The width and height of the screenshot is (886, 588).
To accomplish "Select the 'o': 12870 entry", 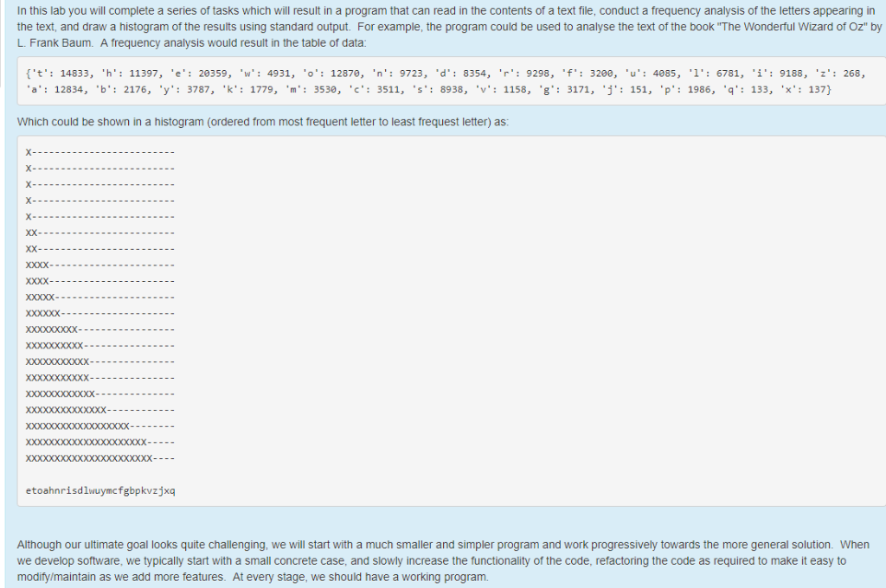I will click(x=331, y=73).
